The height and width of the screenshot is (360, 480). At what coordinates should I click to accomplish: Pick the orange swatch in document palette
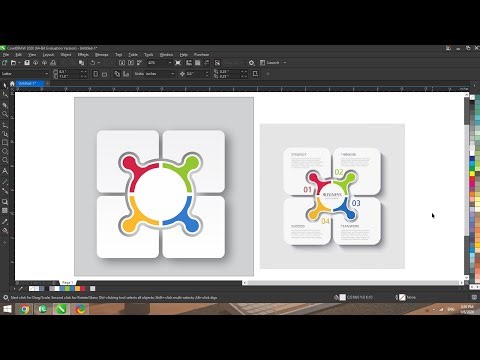point(78,289)
